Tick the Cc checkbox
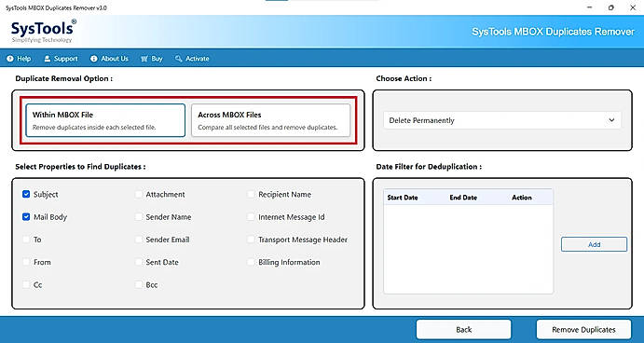644x343 pixels. click(x=26, y=284)
